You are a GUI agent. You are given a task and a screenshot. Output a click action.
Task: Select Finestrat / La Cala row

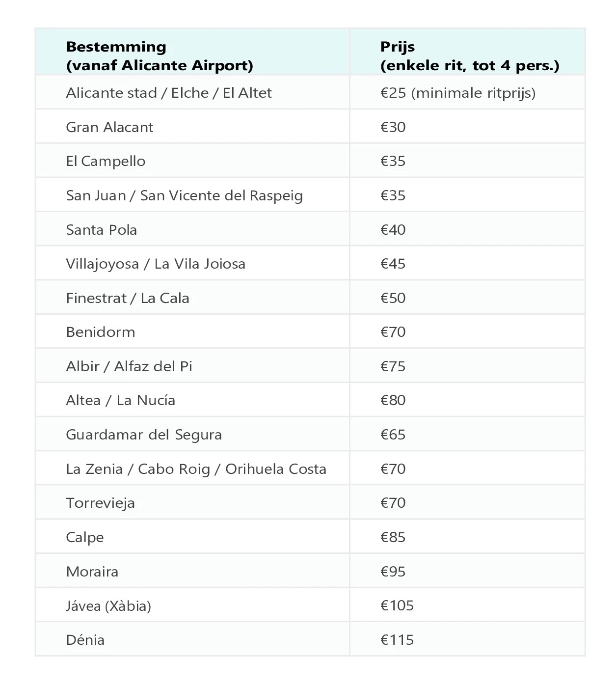coord(127,298)
